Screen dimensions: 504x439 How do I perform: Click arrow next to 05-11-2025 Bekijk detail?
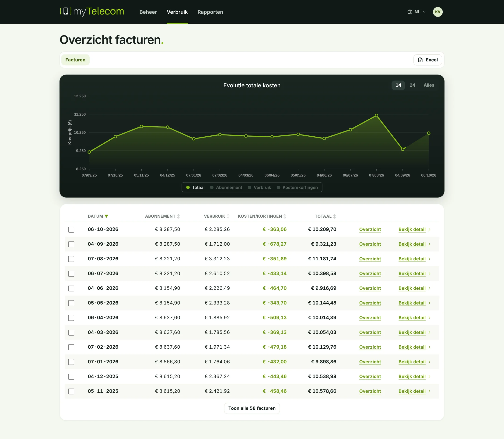(x=429, y=391)
